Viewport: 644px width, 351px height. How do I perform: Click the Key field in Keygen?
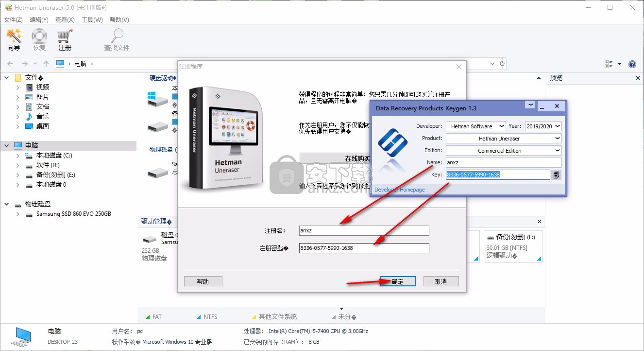click(x=498, y=175)
